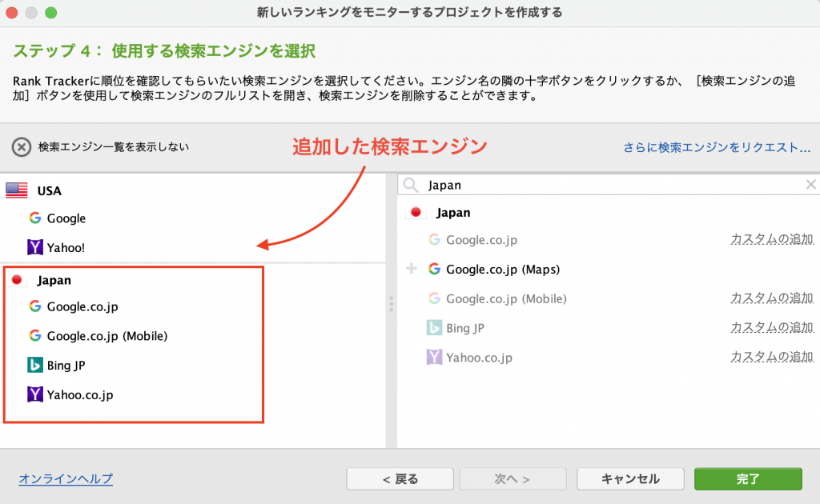Click カスタムの追加 link for Bing JP
The height and width of the screenshot is (504, 820).
[772, 327]
